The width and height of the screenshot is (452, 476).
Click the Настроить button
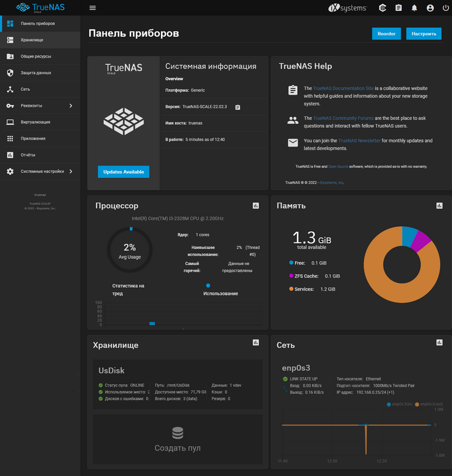pyautogui.click(x=424, y=34)
